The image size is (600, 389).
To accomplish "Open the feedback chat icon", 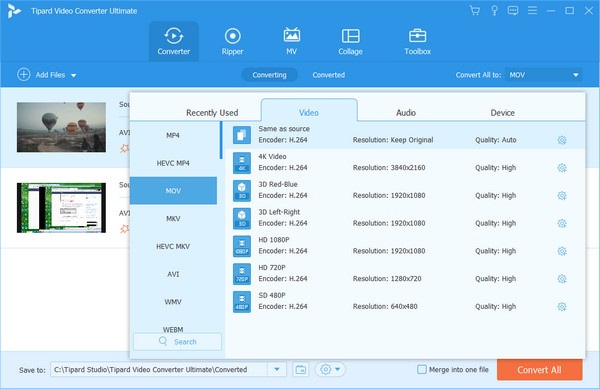I will click(513, 11).
